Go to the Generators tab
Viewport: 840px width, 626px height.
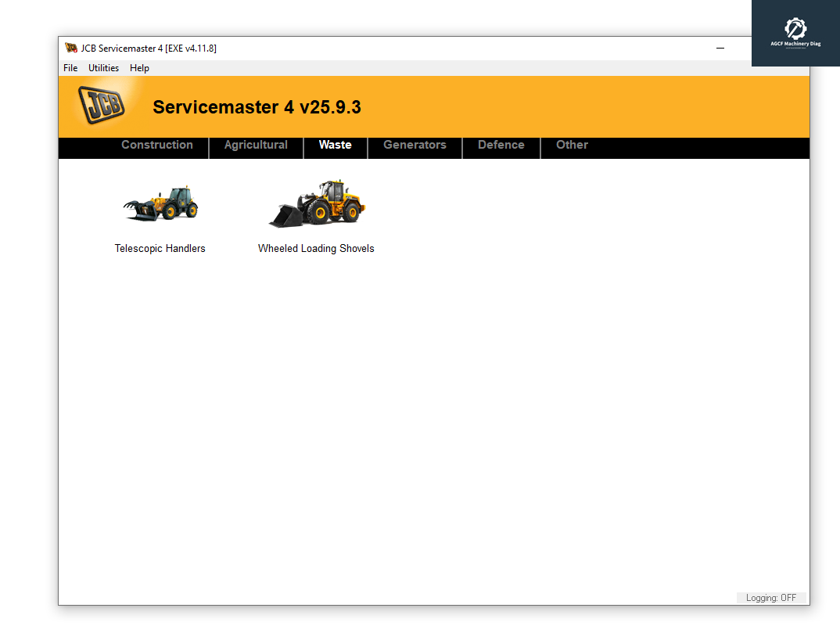coord(415,145)
